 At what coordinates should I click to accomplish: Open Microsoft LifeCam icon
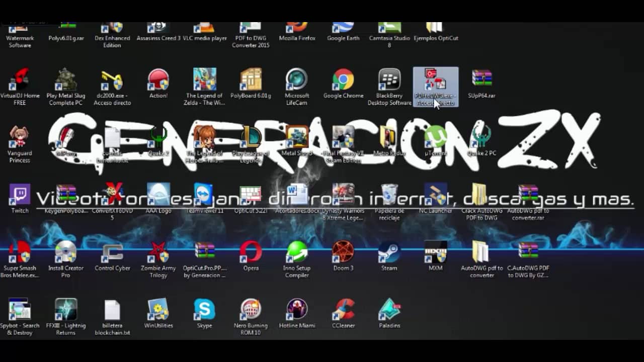pos(297,80)
